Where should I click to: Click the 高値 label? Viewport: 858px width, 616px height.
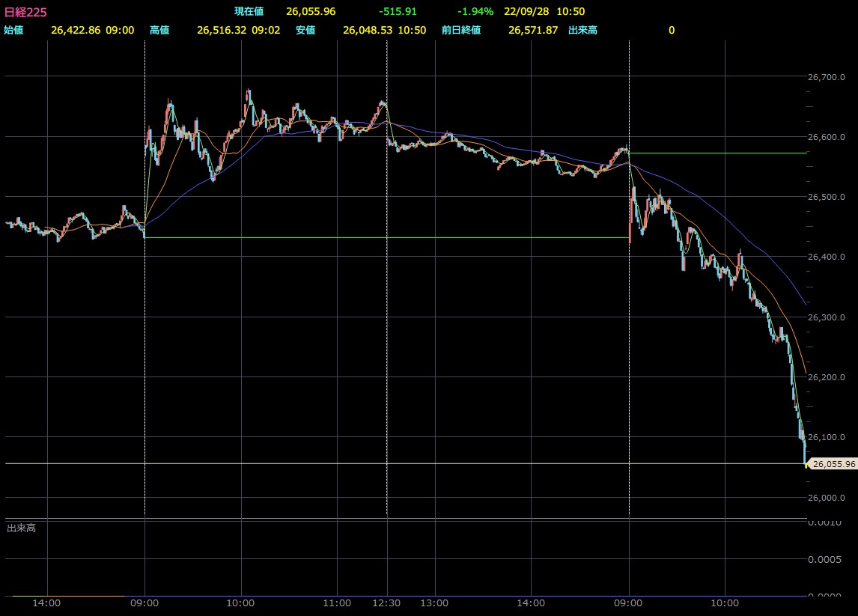(x=159, y=30)
